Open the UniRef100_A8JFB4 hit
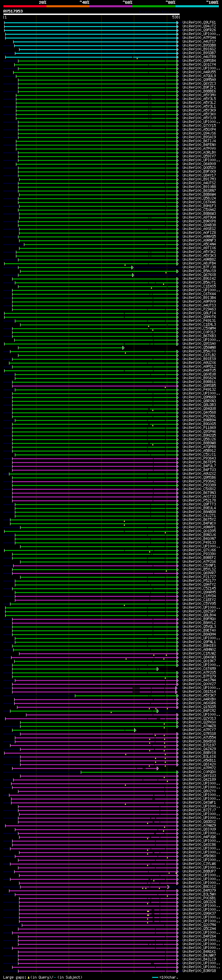The image size is (222, 980). click(x=199, y=263)
